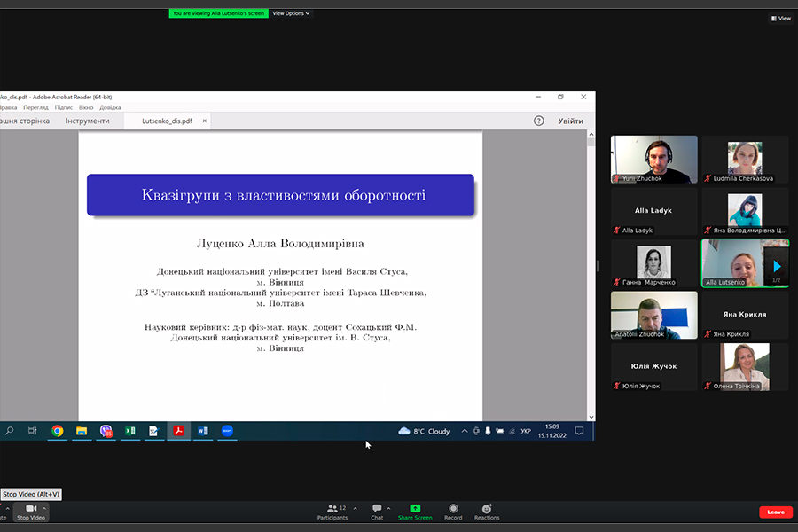
Task: Open Google Chrome from the taskbar
Action: pyautogui.click(x=58, y=431)
